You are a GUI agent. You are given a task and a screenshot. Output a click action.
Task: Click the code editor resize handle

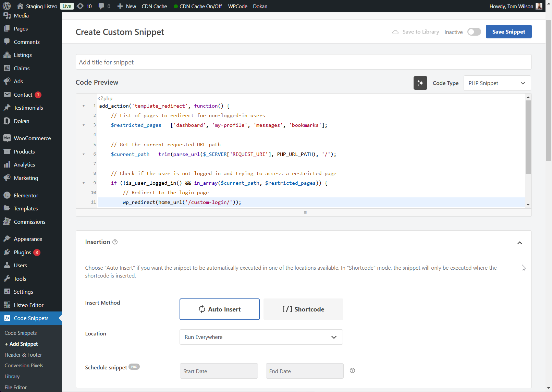pyautogui.click(x=305, y=212)
